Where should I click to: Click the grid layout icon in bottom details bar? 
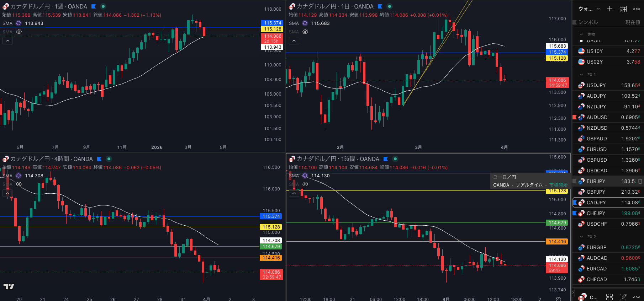coord(609,297)
